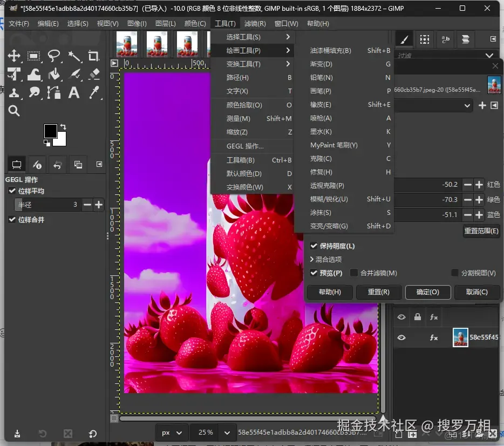The image size is (504, 446).
Task: Activate the Color Picker eyedropper tool
Action: click(x=94, y=92)
